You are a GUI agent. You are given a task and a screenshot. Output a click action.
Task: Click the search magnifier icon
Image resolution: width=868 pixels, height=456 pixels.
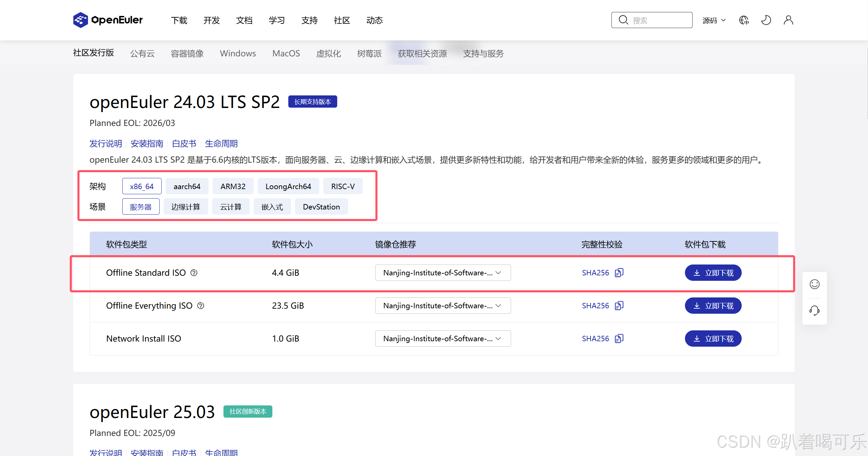point(623,20)
